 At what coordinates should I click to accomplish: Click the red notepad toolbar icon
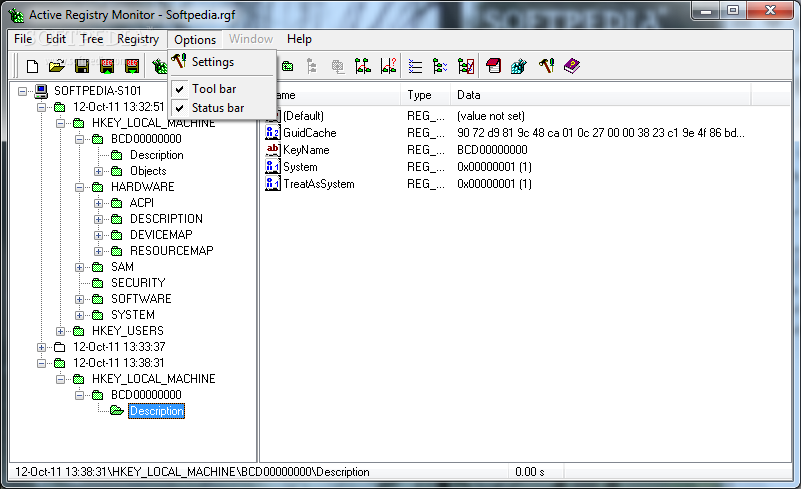tap(493, 66)
